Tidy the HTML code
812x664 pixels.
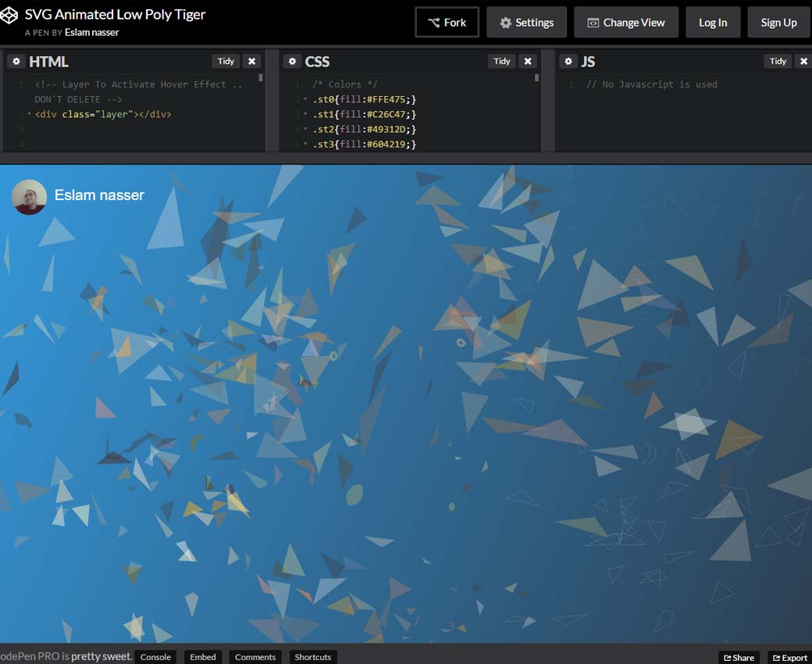pos(226,62)
